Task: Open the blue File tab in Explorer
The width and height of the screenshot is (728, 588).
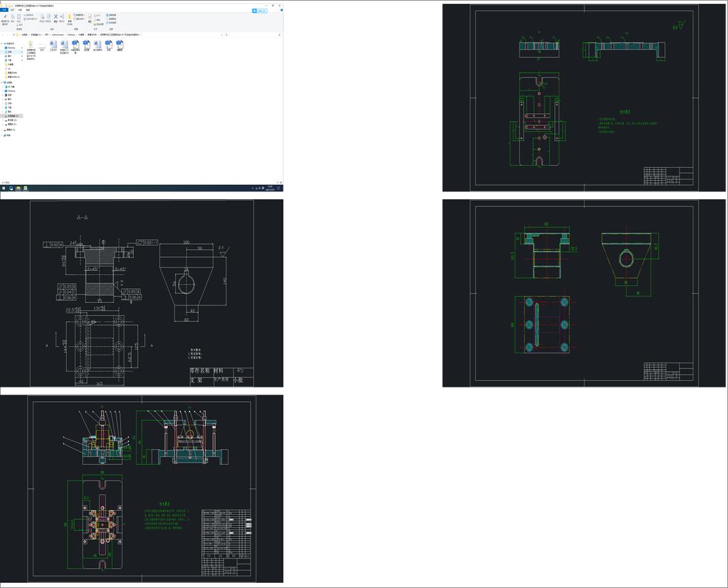Action: coord(4,10)
